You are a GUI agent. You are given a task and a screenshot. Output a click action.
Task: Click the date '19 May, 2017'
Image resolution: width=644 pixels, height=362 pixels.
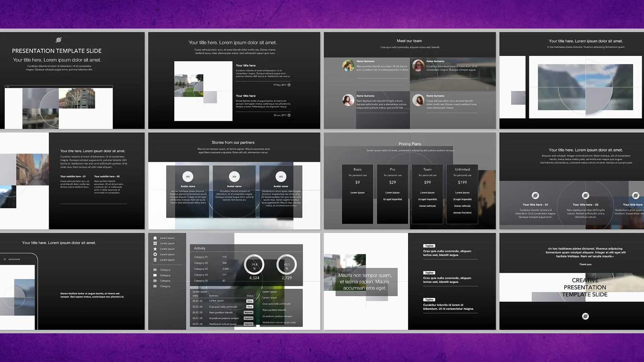pos(280,85)
